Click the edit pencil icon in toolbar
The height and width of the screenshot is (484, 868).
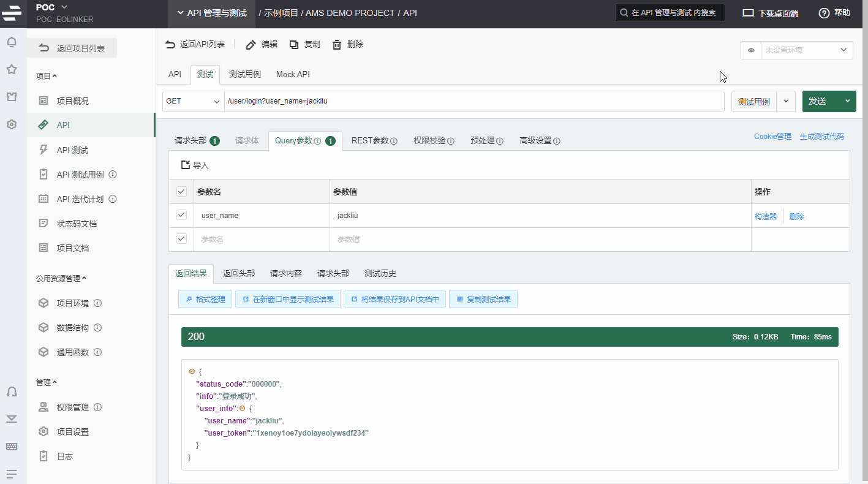coord(251,45)
